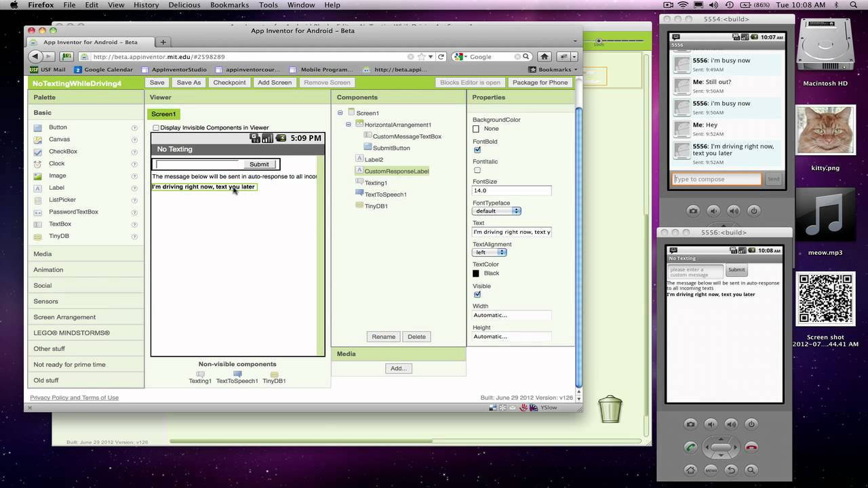Tap the MENU key on emulator 5556
The image size is (868, 488).
coord(711,470)
